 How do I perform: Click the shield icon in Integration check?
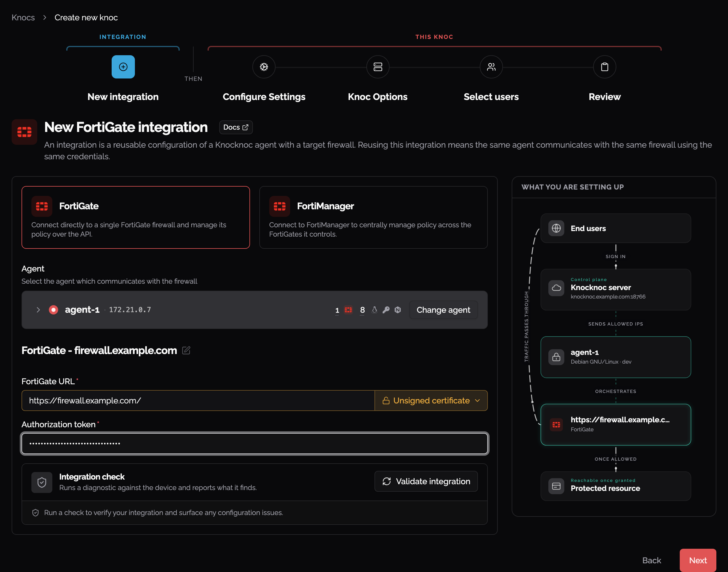pos(42,482)
